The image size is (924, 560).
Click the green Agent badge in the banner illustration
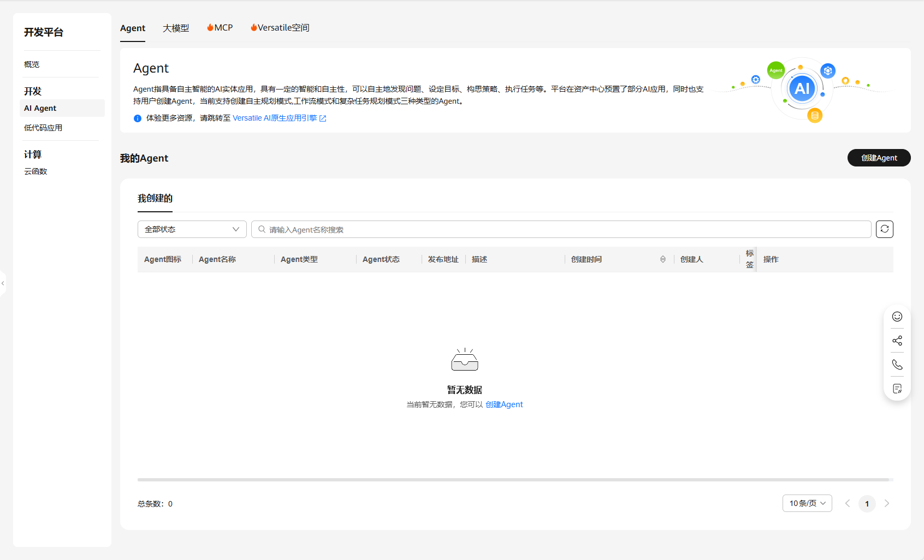pos(776,70)
